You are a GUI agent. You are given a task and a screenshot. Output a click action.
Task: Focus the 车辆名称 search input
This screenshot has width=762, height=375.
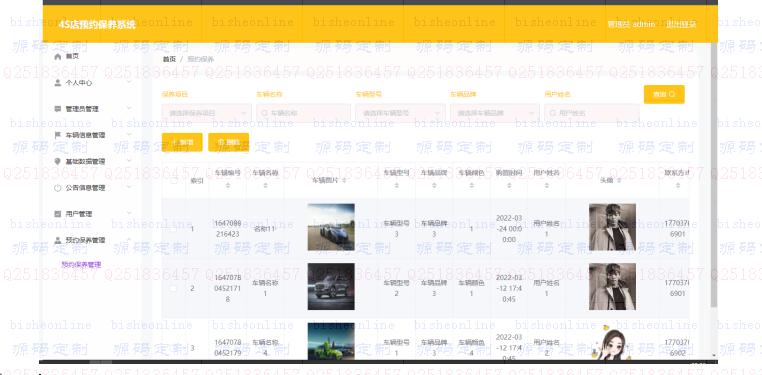pos(303,113)
